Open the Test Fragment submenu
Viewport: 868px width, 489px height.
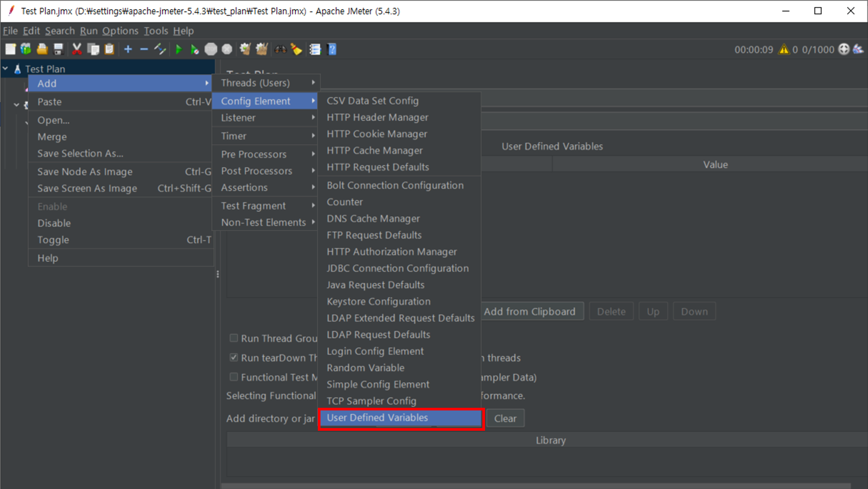point(266,205)
